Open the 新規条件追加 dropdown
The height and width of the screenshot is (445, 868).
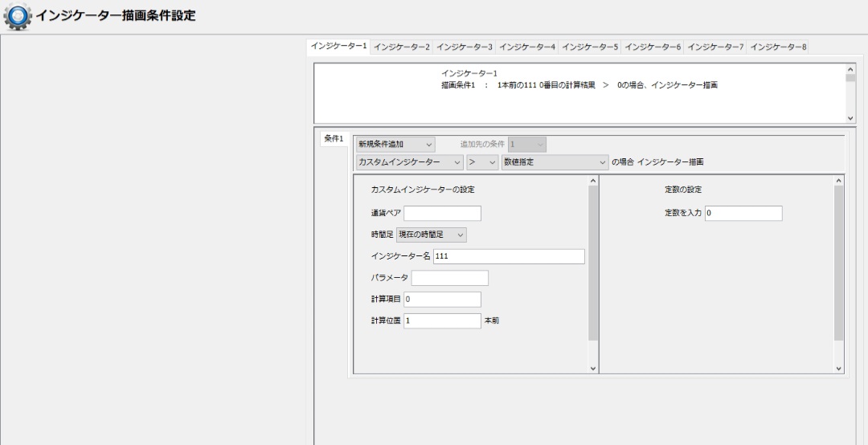coord(395,145)
